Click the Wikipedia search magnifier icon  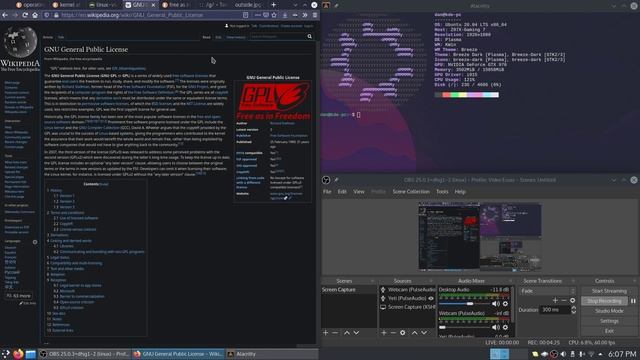(x=309, y=37)
